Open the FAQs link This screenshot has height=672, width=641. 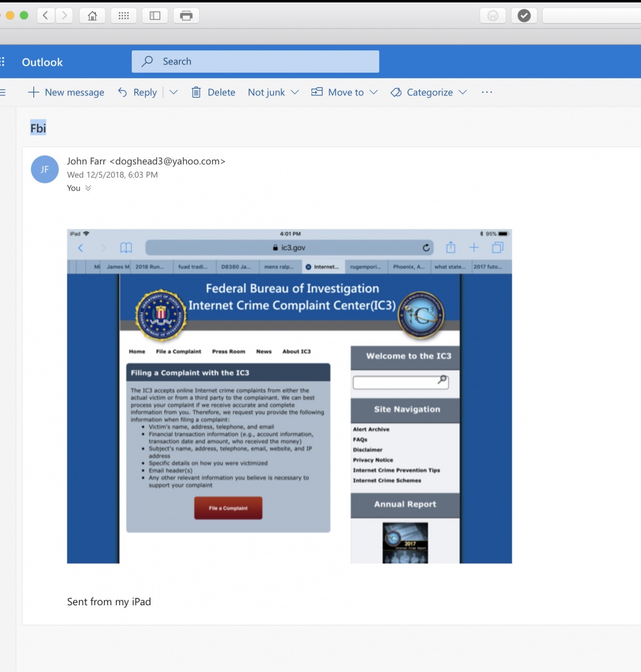click(x=360, y=440)
